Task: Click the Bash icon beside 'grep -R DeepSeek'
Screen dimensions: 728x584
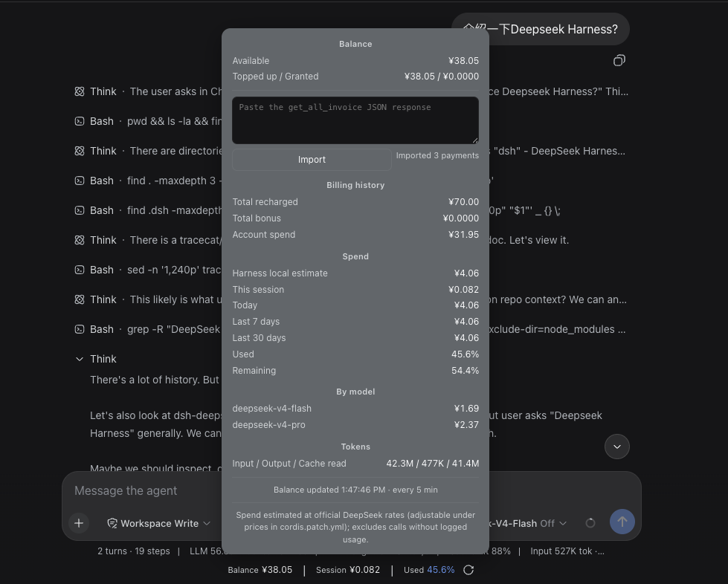Action: click(x=80, y=329)
